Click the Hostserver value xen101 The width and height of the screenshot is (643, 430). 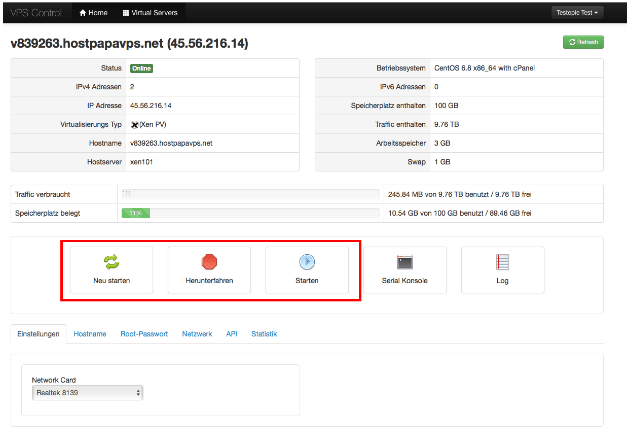coord(141,162)
